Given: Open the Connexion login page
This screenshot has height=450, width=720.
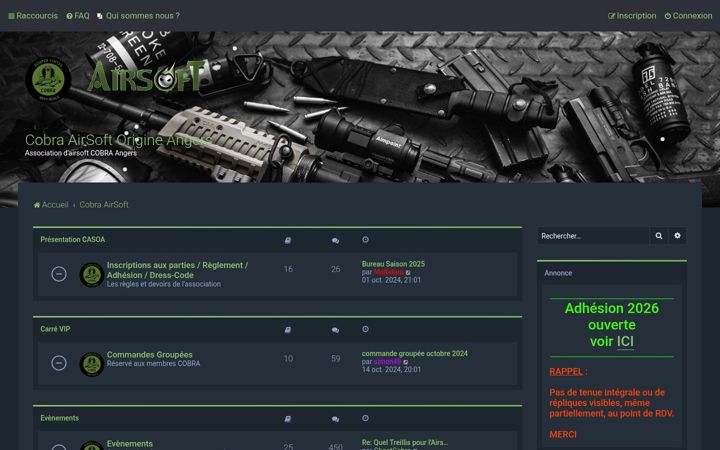Looking at the screenshot, I should coord(688,16).
